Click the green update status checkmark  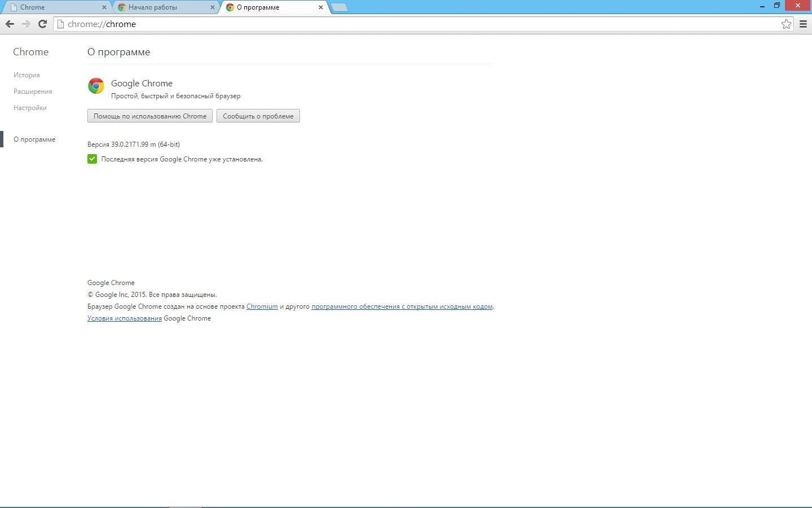(x=92, y=159)
